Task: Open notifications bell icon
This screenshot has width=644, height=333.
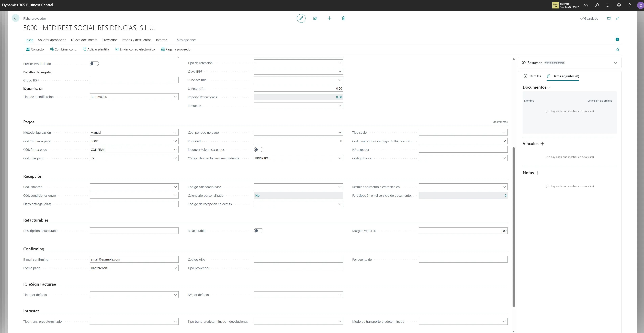Action: coord(608,5)
